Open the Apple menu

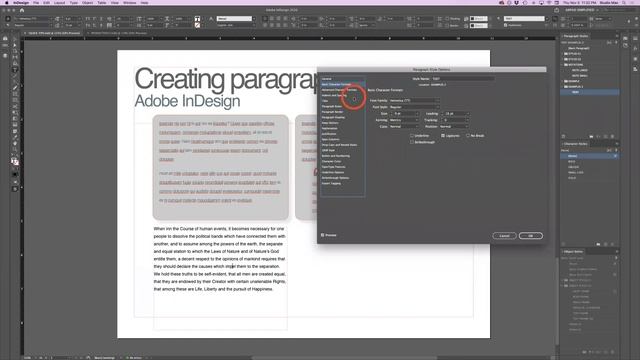[7, 2]
